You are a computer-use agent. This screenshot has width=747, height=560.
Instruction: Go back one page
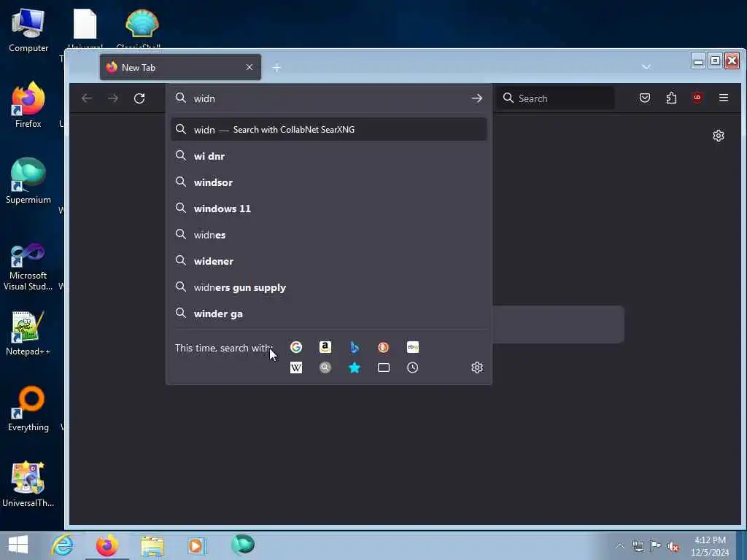(x=87, y=98)
